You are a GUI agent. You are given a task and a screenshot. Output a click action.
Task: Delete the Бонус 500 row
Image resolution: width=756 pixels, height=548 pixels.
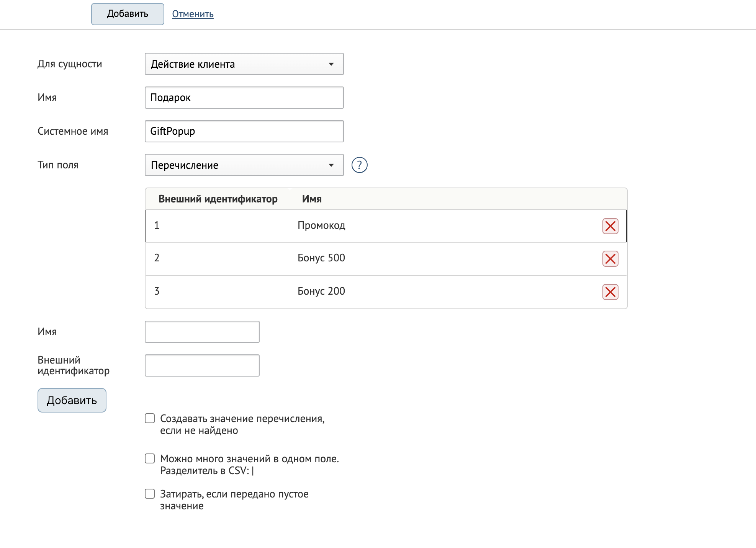coord(610,259)
